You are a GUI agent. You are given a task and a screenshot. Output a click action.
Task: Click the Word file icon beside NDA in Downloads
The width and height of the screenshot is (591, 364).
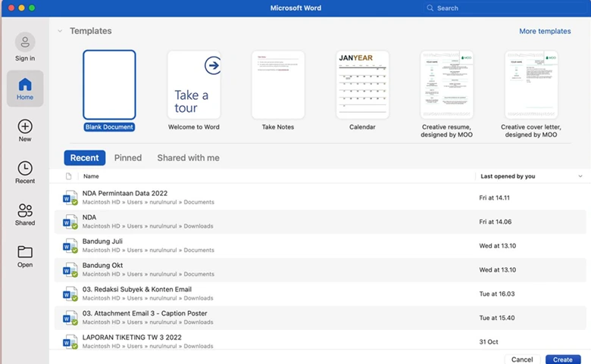tap(70, 222)
